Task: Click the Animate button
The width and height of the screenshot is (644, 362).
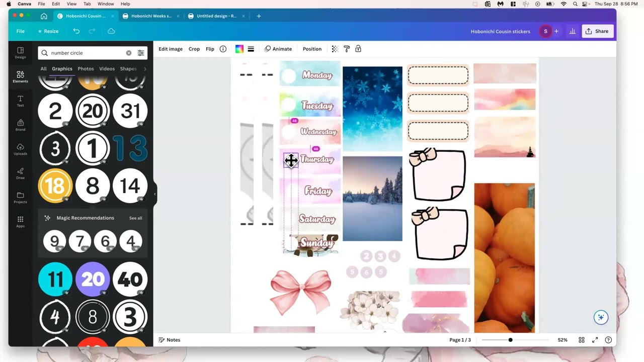Action: [x=278, y=49]
